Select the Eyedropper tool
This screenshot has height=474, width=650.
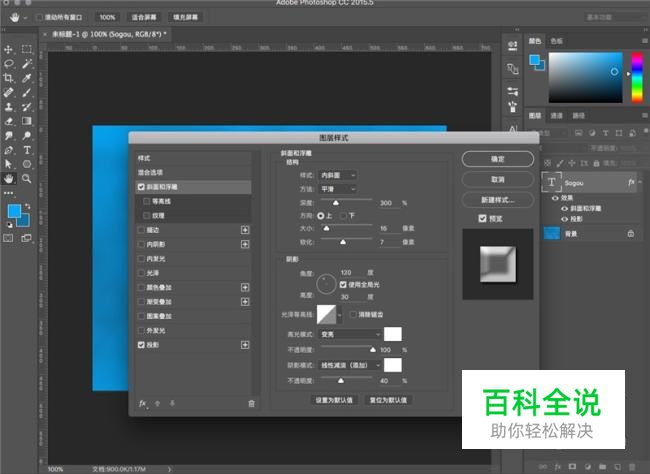27,78
